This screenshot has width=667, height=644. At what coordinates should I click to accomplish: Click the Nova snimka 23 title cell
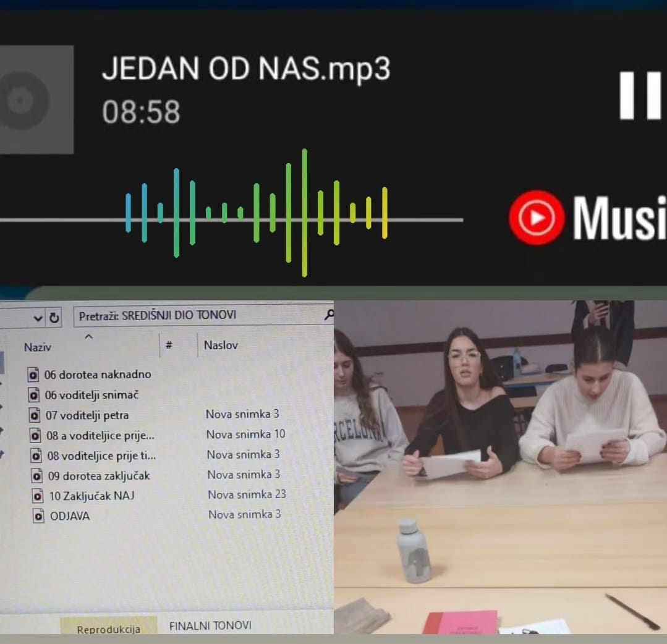point(247,494)
